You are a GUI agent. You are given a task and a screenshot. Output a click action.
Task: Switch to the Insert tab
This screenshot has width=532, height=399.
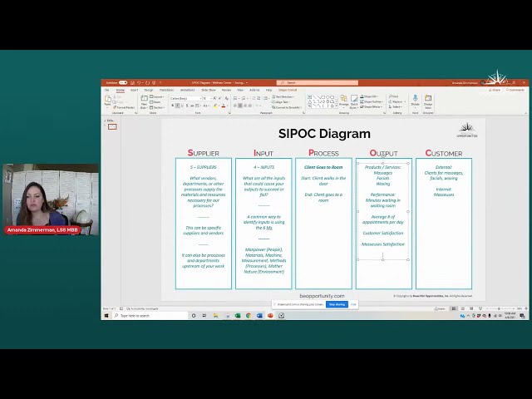tap(135, 91)
